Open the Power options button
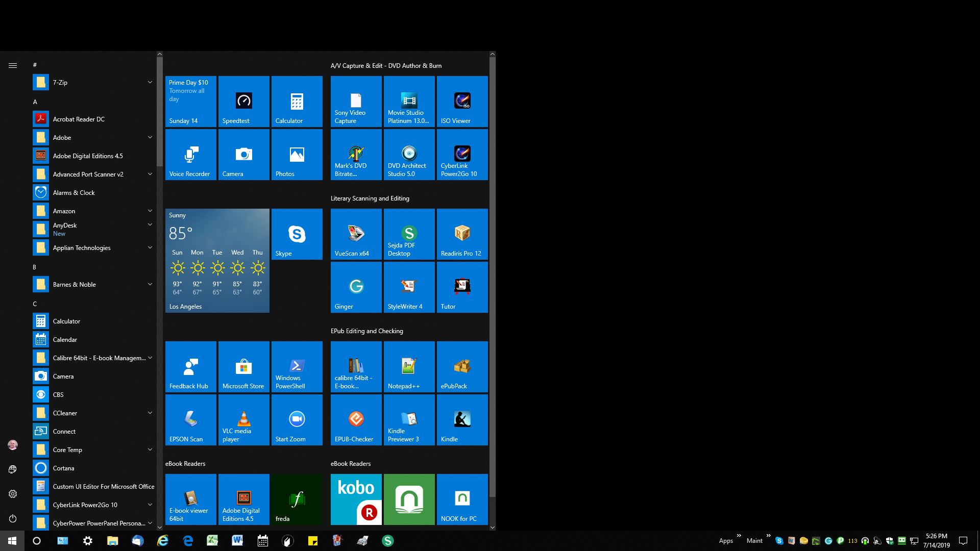The height and width of the screenshot is (551, 980). [x=13, y=518]
